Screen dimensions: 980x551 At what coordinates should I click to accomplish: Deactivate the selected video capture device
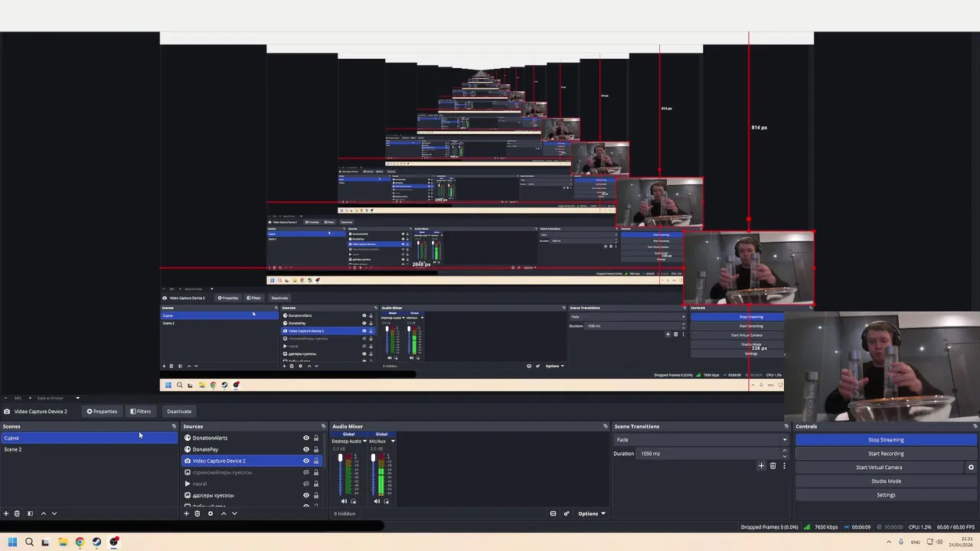178,412
